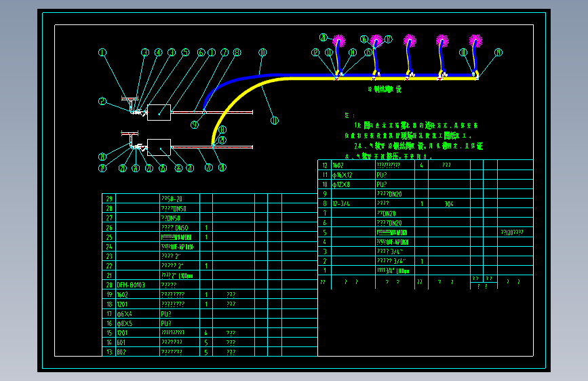This screenshot has height=381, width=588.
Task: Click the 'φ8×5' size in row 16
Action: pos(125,323)
